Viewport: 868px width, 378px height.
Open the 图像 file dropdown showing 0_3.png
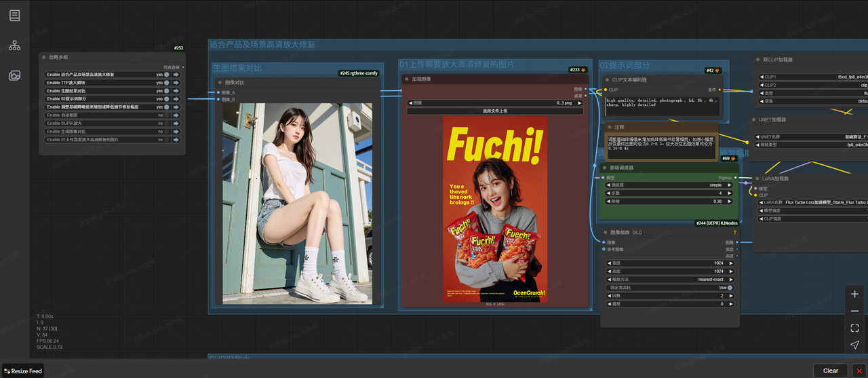coord(495,103)
